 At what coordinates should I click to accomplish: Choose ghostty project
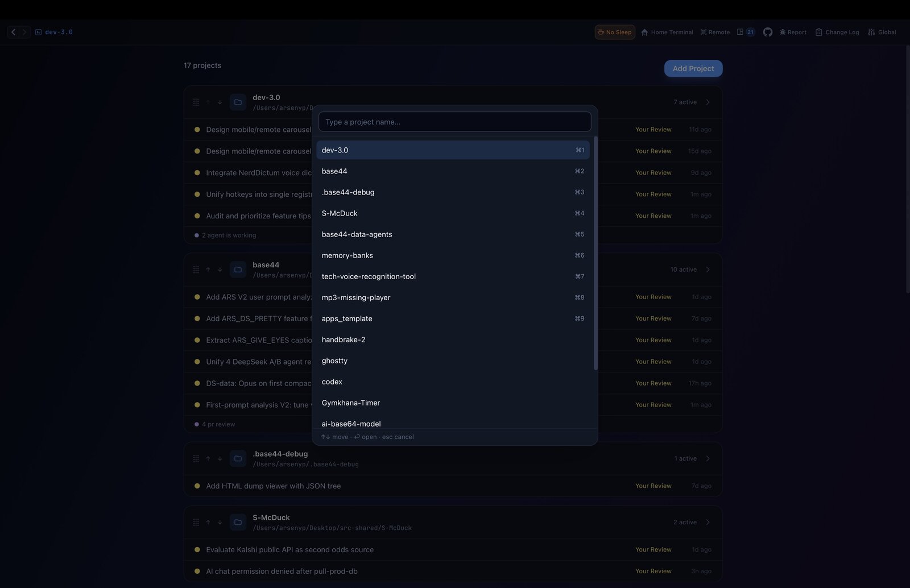(x=453, y=361)
